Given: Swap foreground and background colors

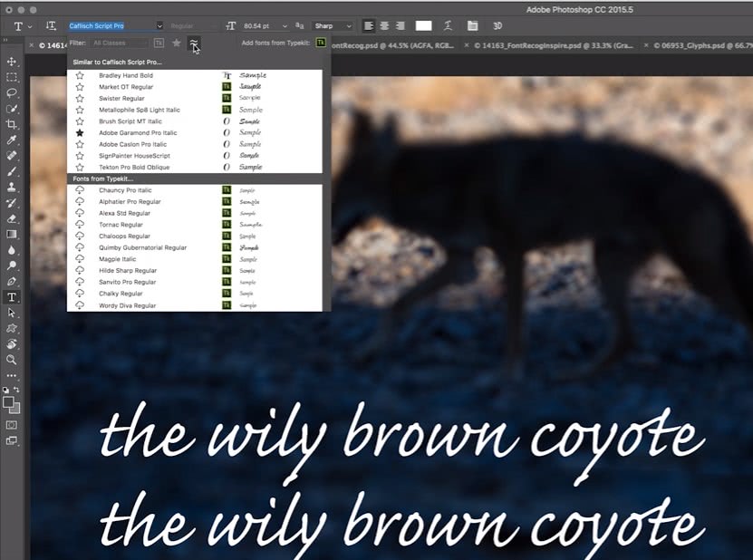Looking at the screenshot, I should pos(17,390).
